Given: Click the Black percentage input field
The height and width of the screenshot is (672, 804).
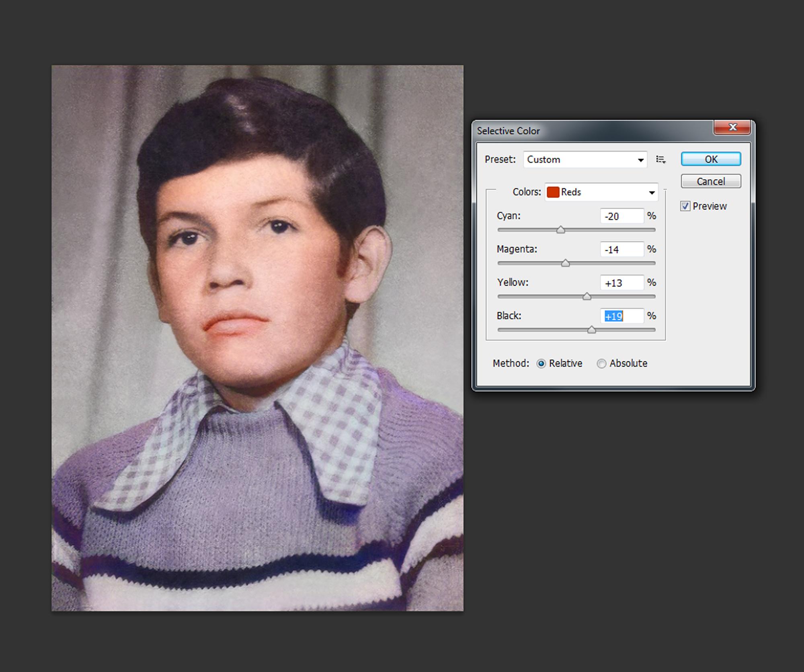Looking at the screenshot, I should (x=621, y=316).
